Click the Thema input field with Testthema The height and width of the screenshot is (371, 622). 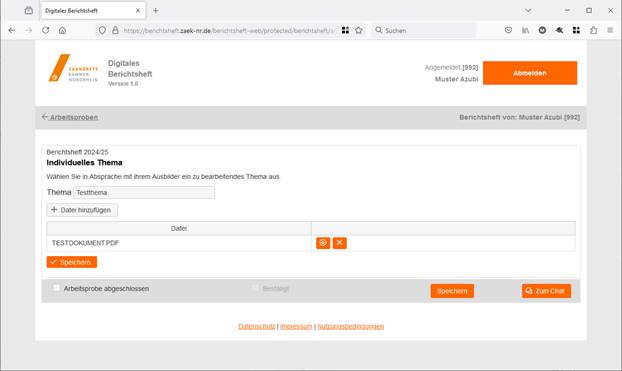[144, 192]
